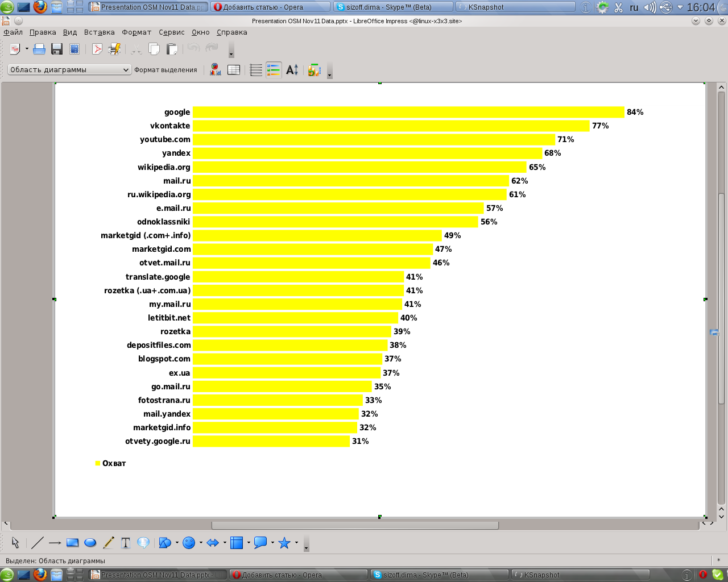Toggle horizontal grid lines
The width and height of the screenshot is (728, 582).
point(256,70)
